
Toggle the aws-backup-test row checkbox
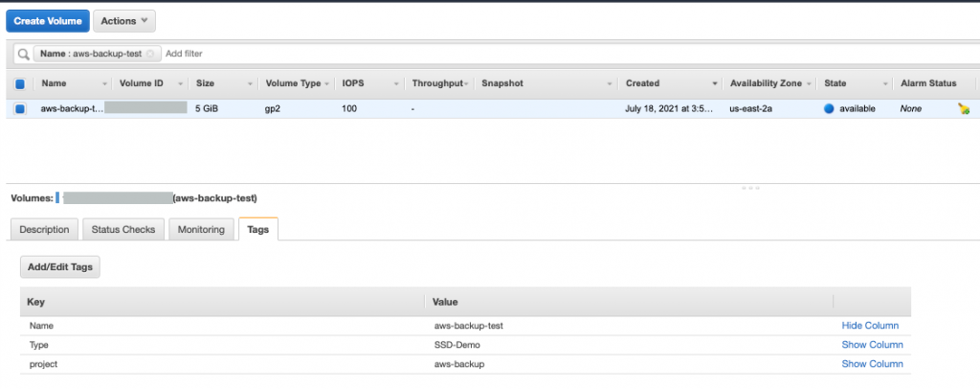pyautogui.click(x=19, y=109)
